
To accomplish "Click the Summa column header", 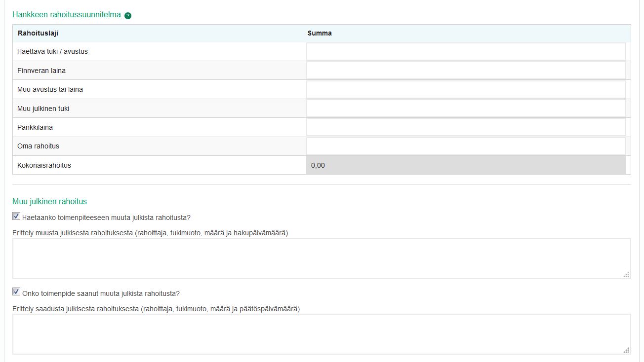I will coord(320,34).
